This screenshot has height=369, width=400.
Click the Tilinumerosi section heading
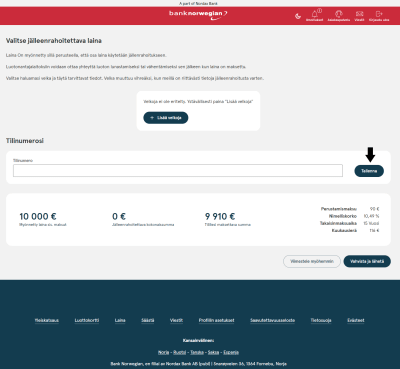click(25, 141)
